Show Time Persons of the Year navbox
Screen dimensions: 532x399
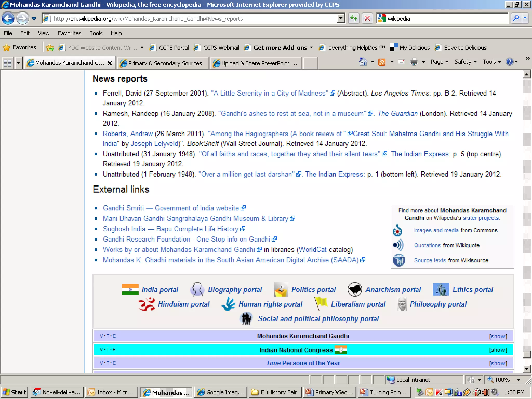(x=498, y=363)
